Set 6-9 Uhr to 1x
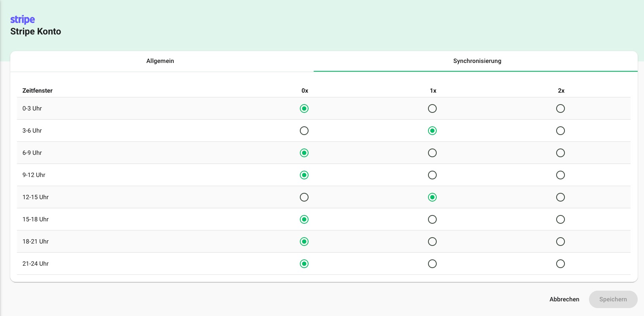 coord(432,153)
